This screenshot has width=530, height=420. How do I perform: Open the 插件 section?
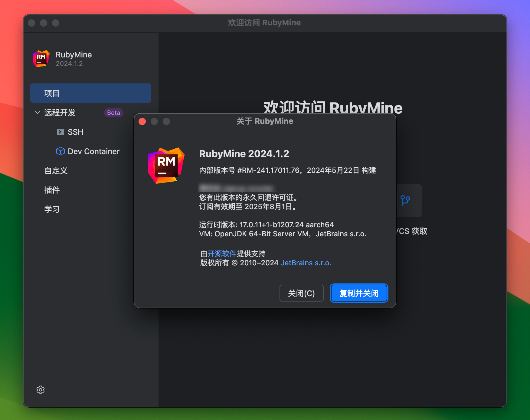coord(52,190)
